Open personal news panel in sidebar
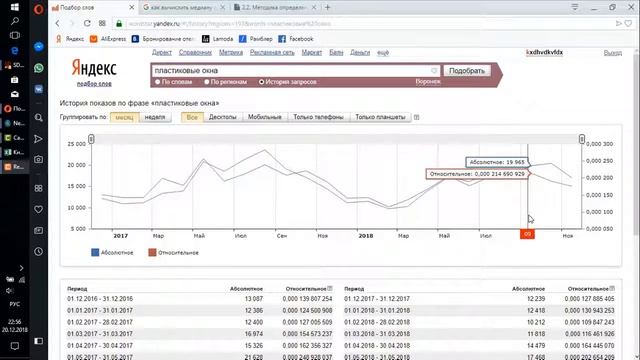 click(x=39, y=231)
